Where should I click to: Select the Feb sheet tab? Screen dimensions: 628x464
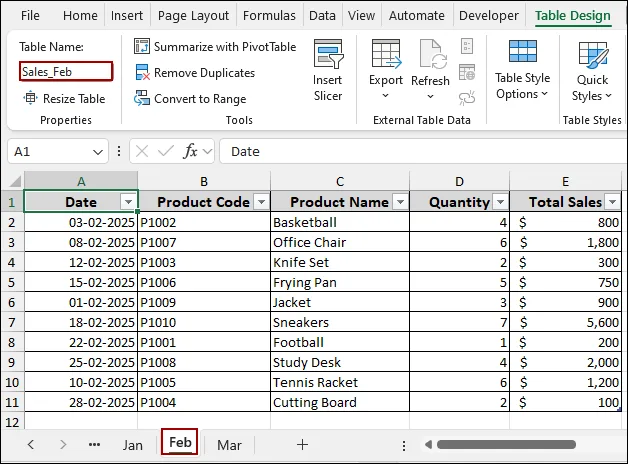point(180,442)
